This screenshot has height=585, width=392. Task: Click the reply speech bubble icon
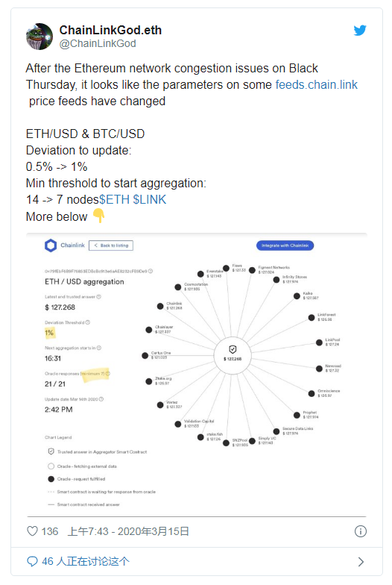click(33, 561)
